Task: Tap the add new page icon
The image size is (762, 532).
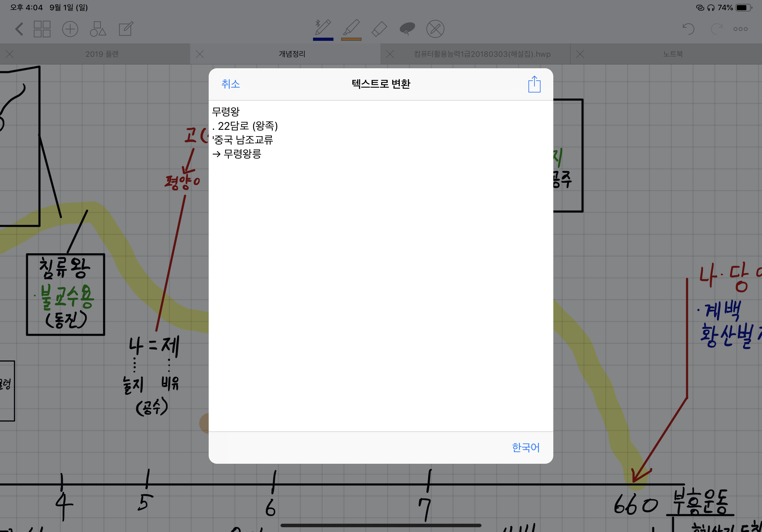Action: (x=70, y=29)
